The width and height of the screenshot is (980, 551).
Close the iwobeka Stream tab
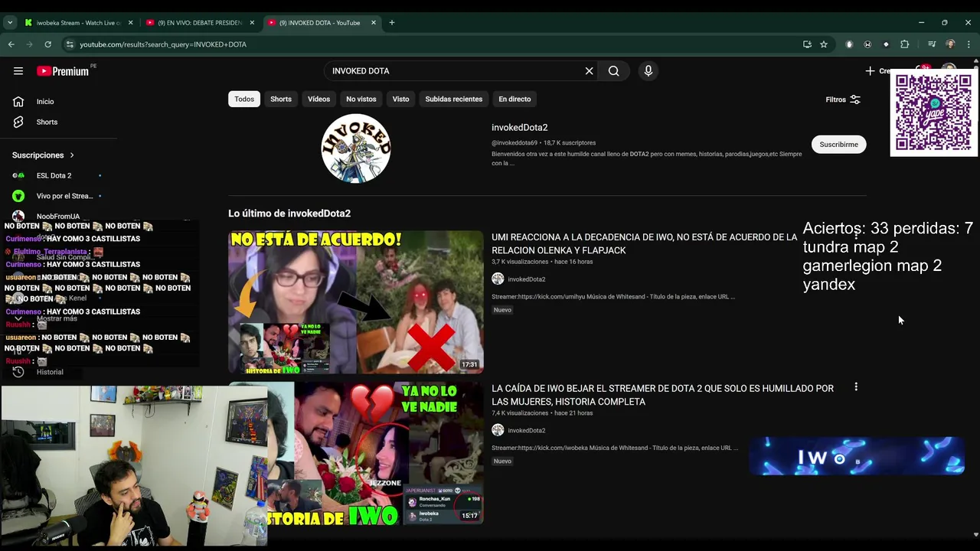[x=131, y=23]
